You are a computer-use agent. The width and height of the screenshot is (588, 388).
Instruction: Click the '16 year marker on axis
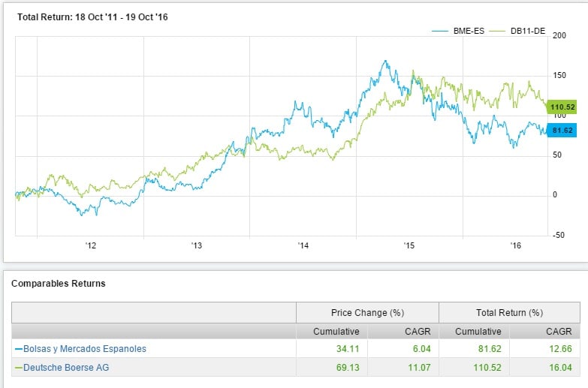pyautogui.click(x=516, y=245)
